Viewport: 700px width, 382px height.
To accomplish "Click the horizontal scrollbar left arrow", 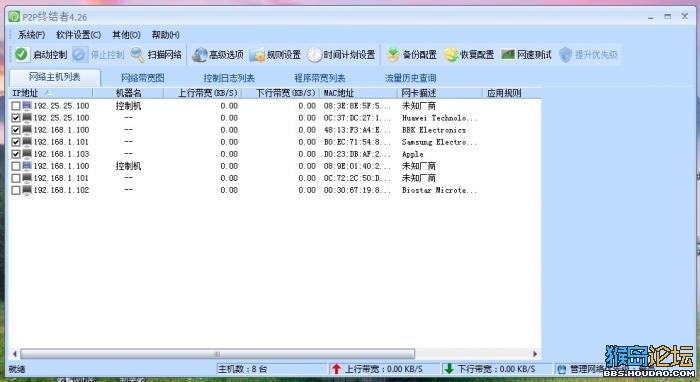I will (x=15, y=353).
